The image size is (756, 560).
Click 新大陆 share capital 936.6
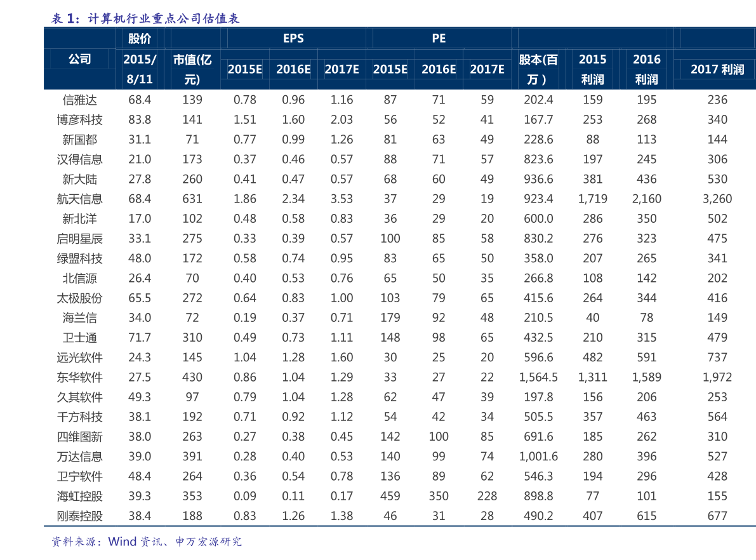[x=538, y=179]
